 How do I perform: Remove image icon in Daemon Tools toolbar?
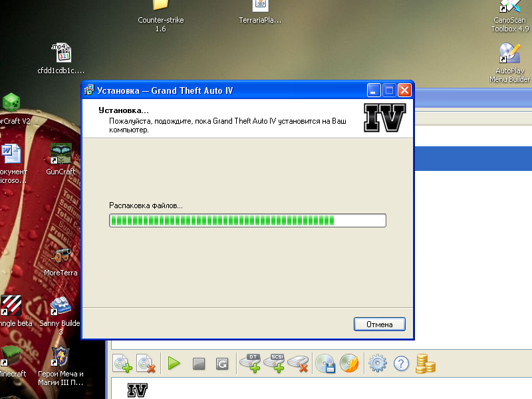[x=146, y=364]
